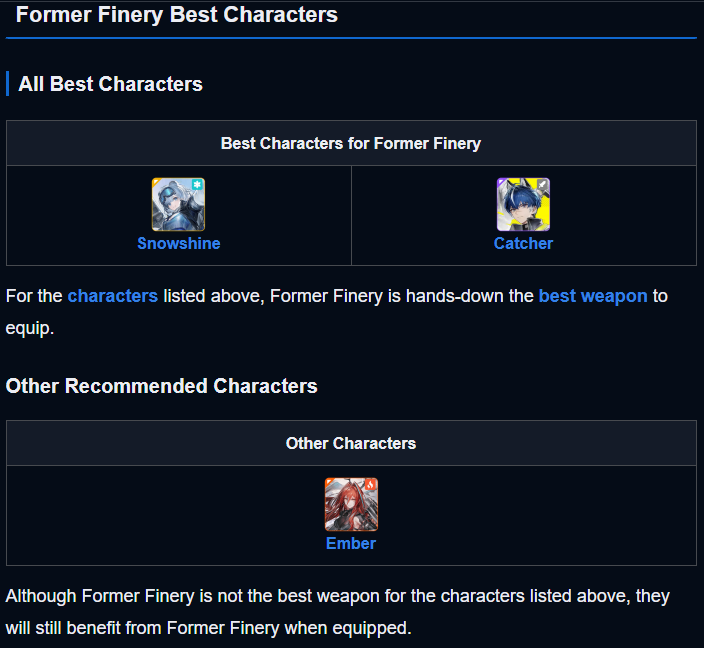Click the Other Recommended Characters heading
704x648 pixels.
point(162,386)
